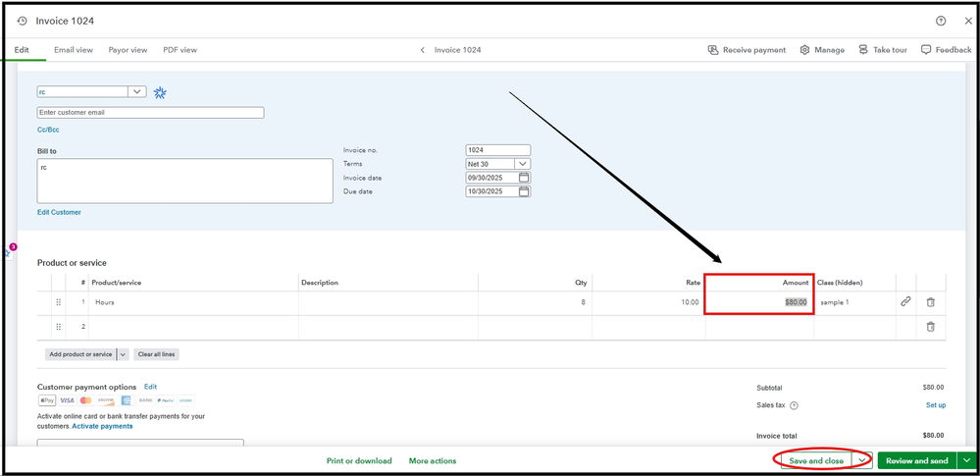The height and width of the screenshot is (476, 980).
Task: Click Print or download
Action: click(x=359, y=461)
